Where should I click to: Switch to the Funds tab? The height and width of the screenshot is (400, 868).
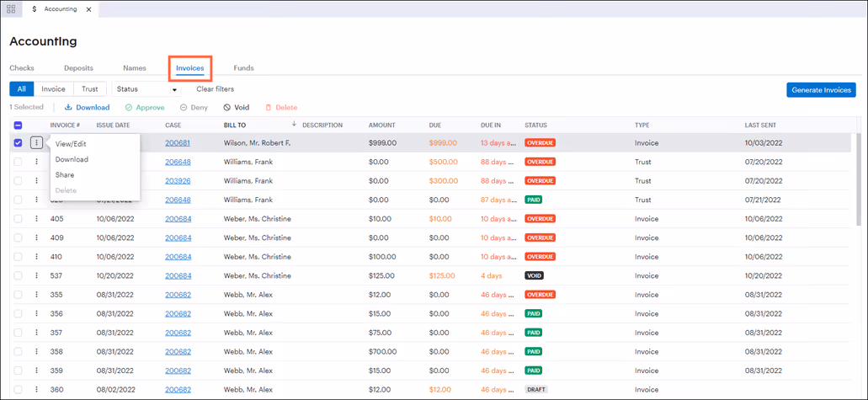point(243,68)
